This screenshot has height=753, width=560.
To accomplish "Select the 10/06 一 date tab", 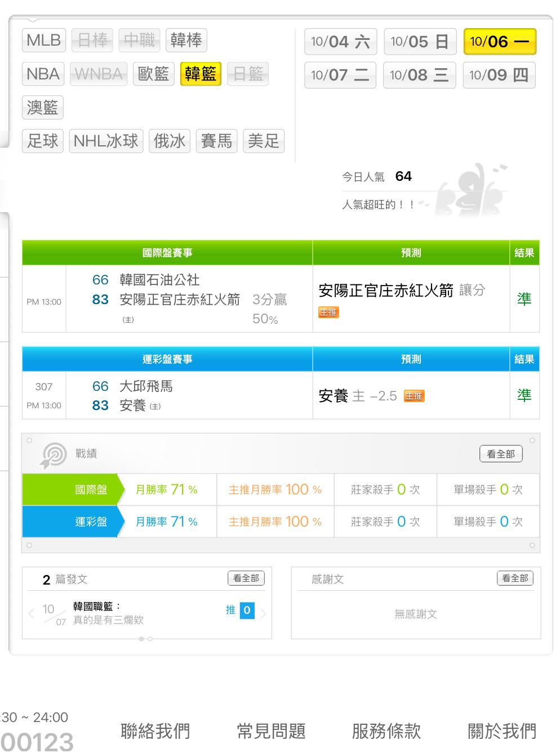I will [500, 42].
